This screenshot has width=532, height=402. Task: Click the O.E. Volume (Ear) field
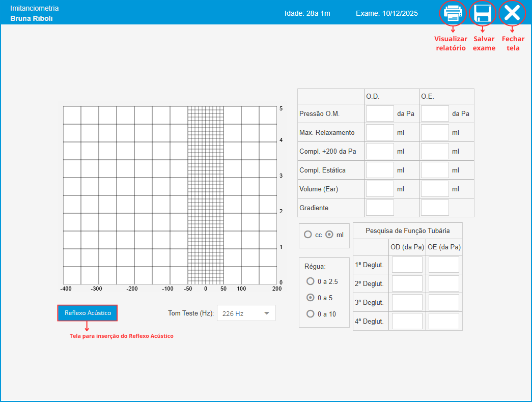(435, 189)
